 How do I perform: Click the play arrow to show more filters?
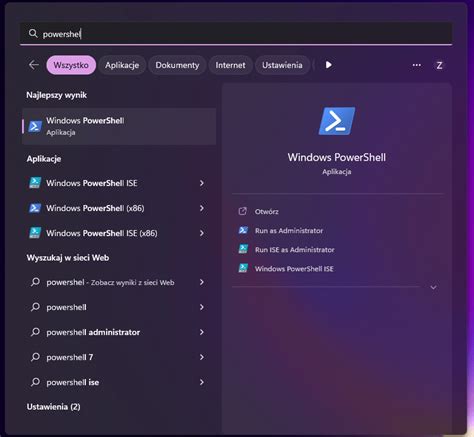click(328, 65)
